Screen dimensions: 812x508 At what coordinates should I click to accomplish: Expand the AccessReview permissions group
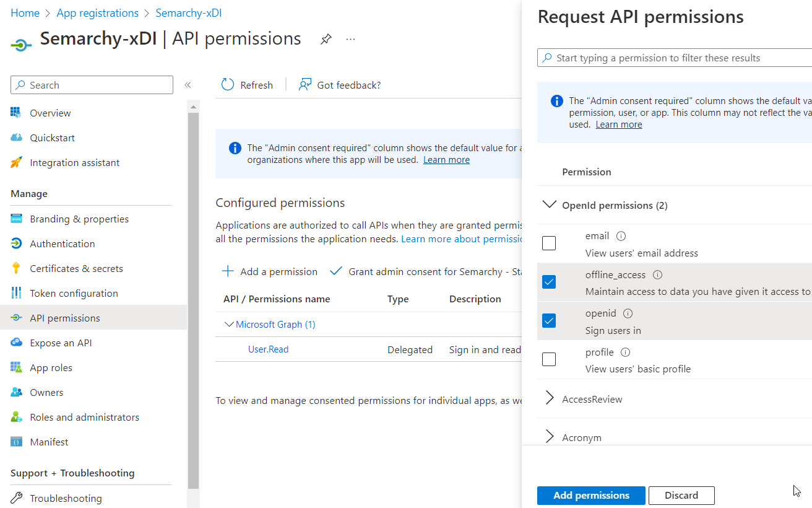pos(550,398)
